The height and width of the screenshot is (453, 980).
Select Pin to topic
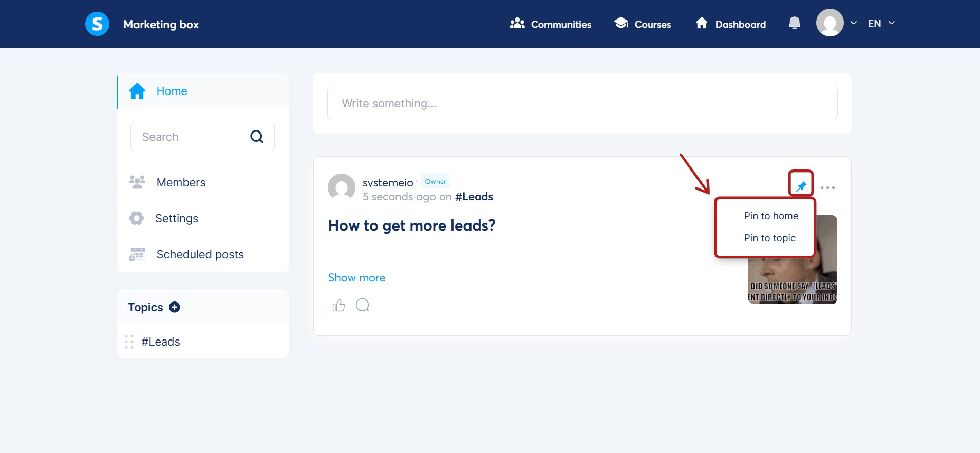(769, 238)
